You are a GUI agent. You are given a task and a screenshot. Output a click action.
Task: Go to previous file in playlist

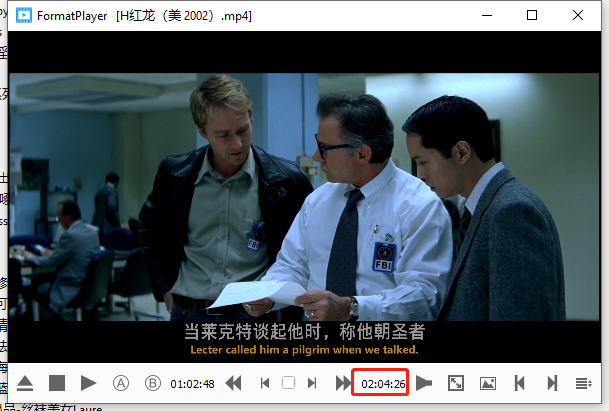tap(520, 383)
